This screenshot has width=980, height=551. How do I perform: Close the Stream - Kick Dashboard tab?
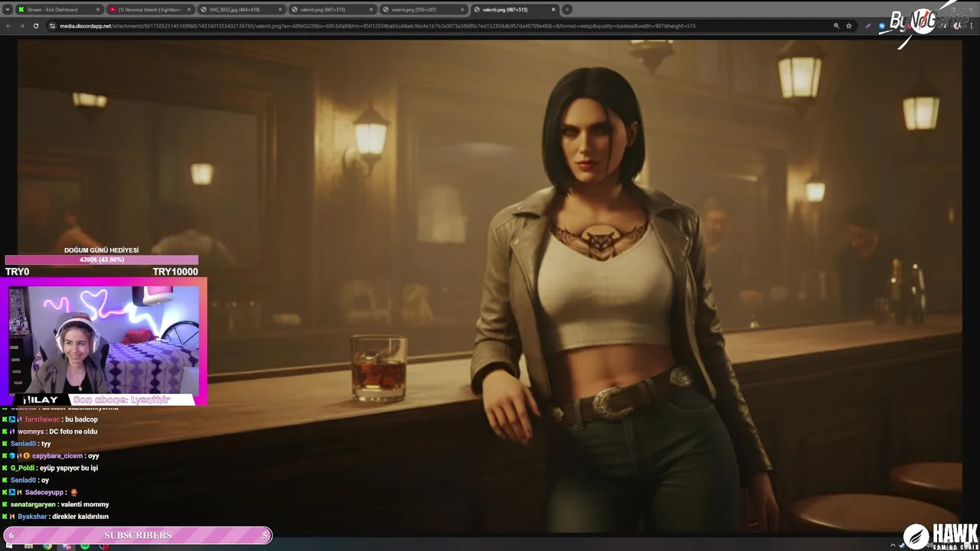coord(97,10)
